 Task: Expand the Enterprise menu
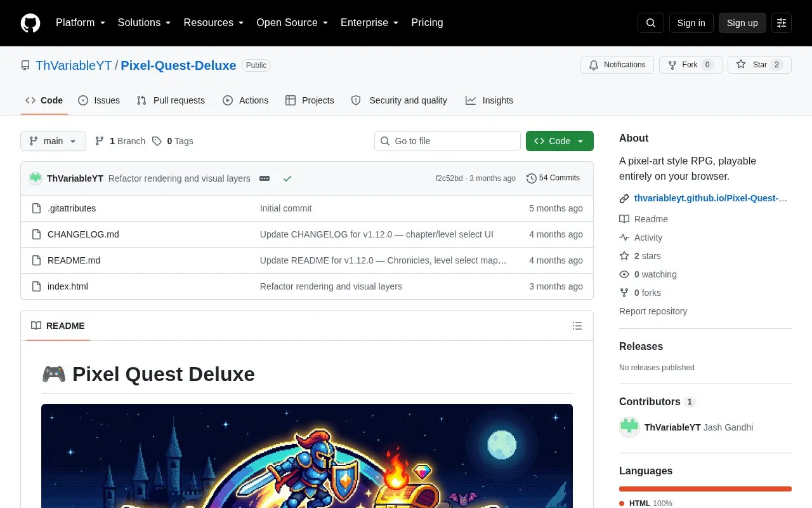click(370, 23)
